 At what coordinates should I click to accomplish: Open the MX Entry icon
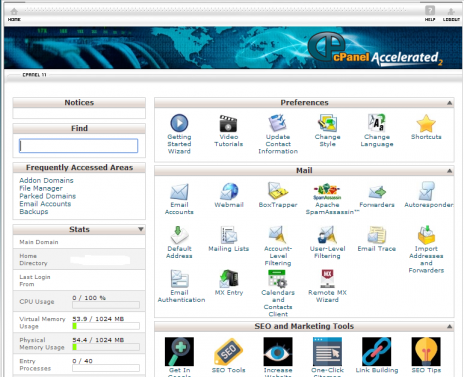pos(229,279)
